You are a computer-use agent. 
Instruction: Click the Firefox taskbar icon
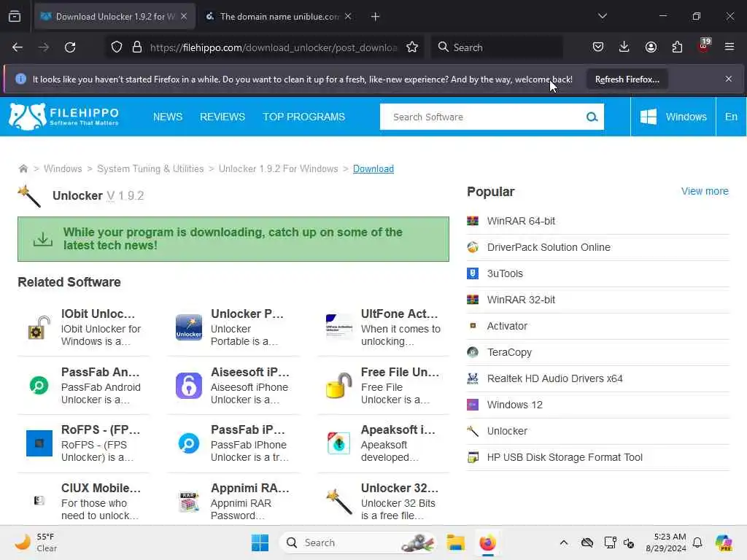tap(487, 542)
